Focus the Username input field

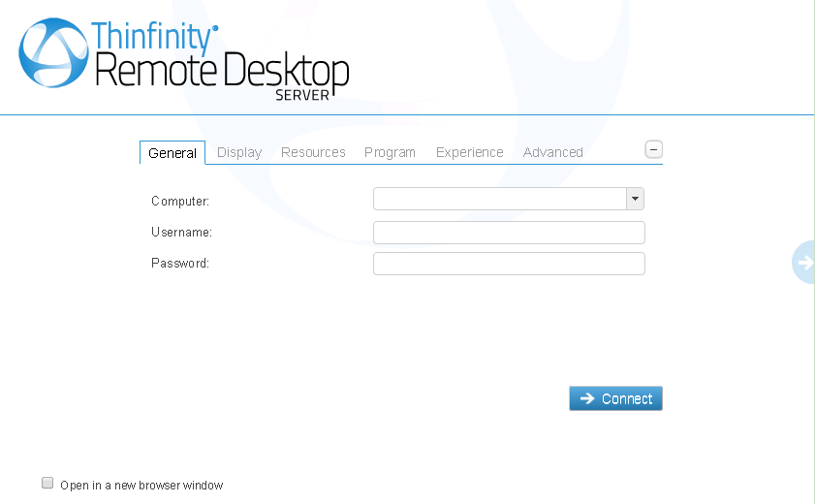509,233
